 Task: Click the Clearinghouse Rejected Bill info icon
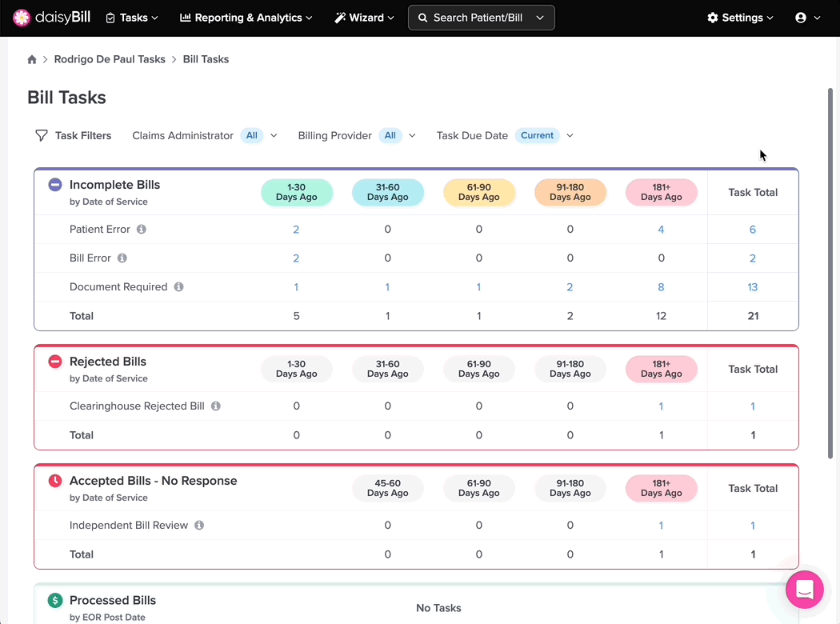pos(216,406)
